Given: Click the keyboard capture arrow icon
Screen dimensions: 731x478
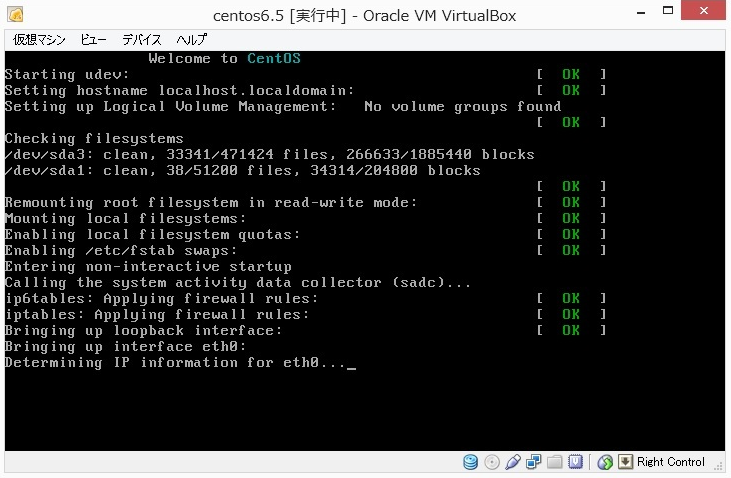Looking at the screenshot, I should 625,462.
